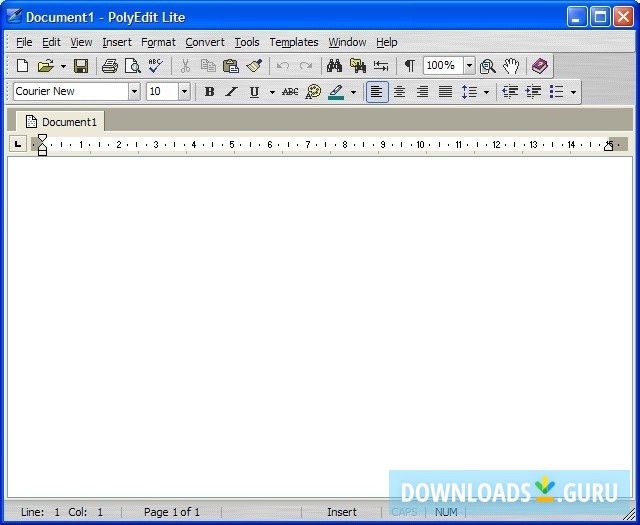Toggle bold formatting
The image size is (640, 525).
209,91
